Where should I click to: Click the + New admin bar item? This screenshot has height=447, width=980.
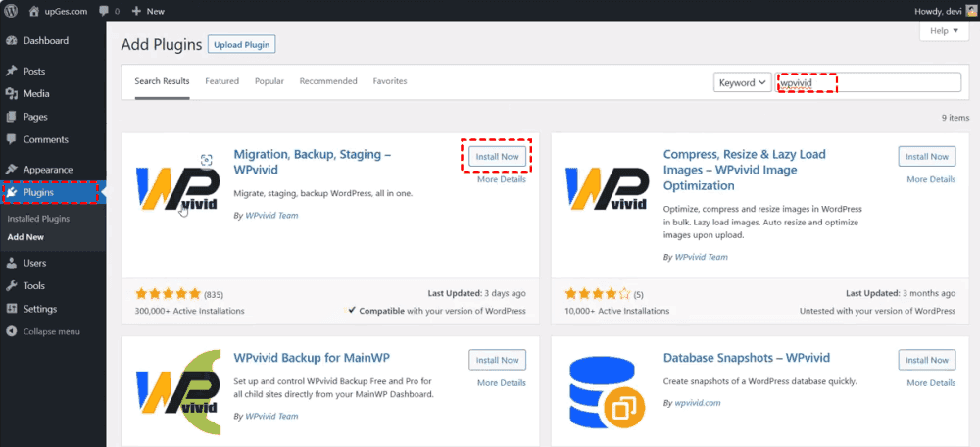pyautogui.click(x=148, y=11)
